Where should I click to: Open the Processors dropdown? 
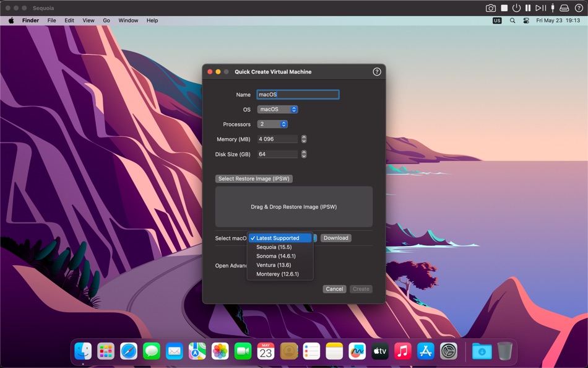click(272, 124)
